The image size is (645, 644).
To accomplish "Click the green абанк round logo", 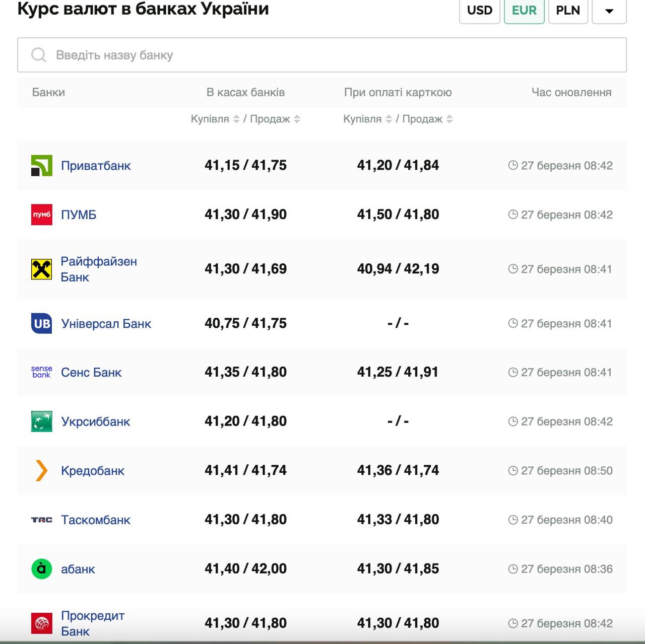I will coord(41,569).
